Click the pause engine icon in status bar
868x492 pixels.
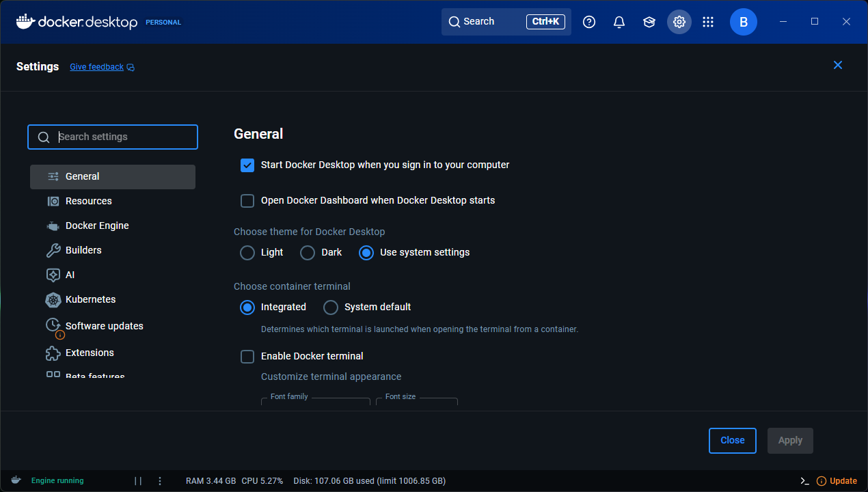(x=138, y=480)
